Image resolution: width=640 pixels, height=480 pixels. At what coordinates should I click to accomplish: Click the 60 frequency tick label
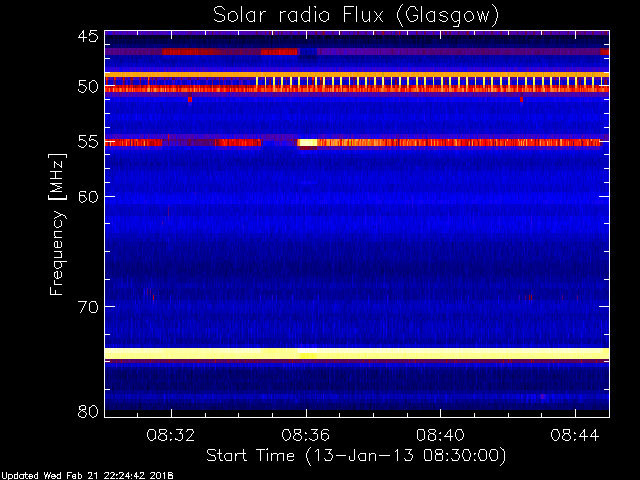pyautogui.click(x=88, y=197)
